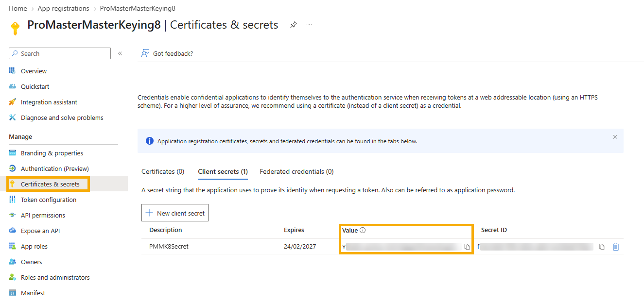
Task: Click the Branding & properties icon
Action: click(x=12, y=153)
